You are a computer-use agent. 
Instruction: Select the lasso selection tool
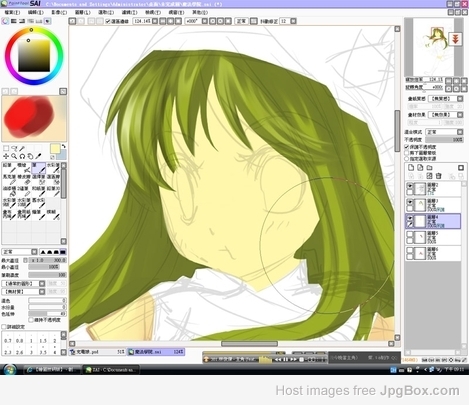(x=14, y=148)
